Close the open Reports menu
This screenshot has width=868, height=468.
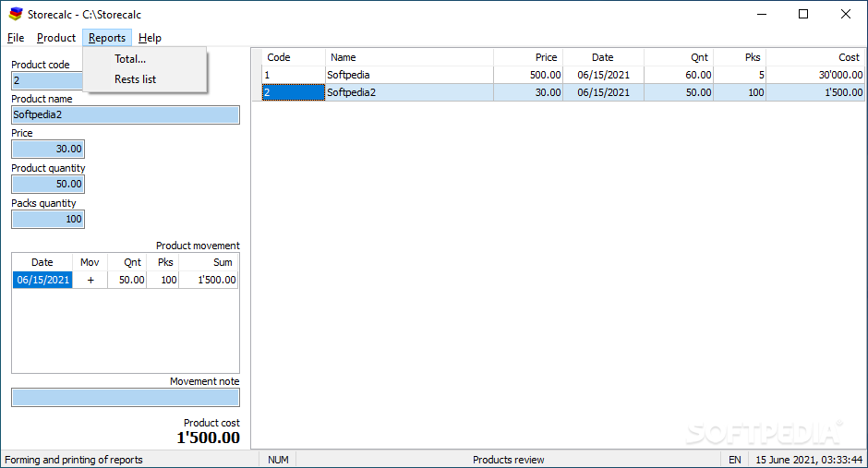coord(107,38)
